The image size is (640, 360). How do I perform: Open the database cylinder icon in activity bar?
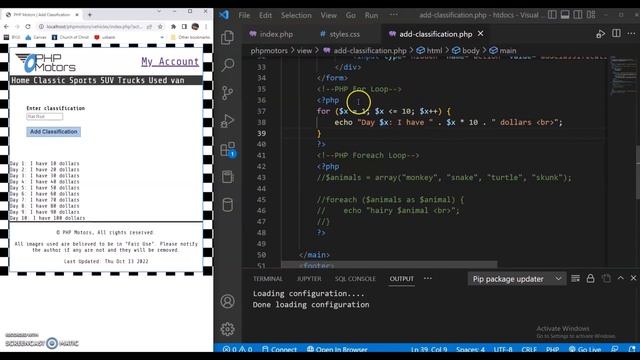coord(227,204)
